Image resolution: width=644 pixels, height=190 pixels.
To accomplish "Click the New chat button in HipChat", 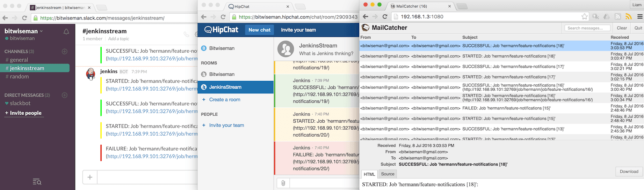I will pyautogui.click(x=259, y=30).
